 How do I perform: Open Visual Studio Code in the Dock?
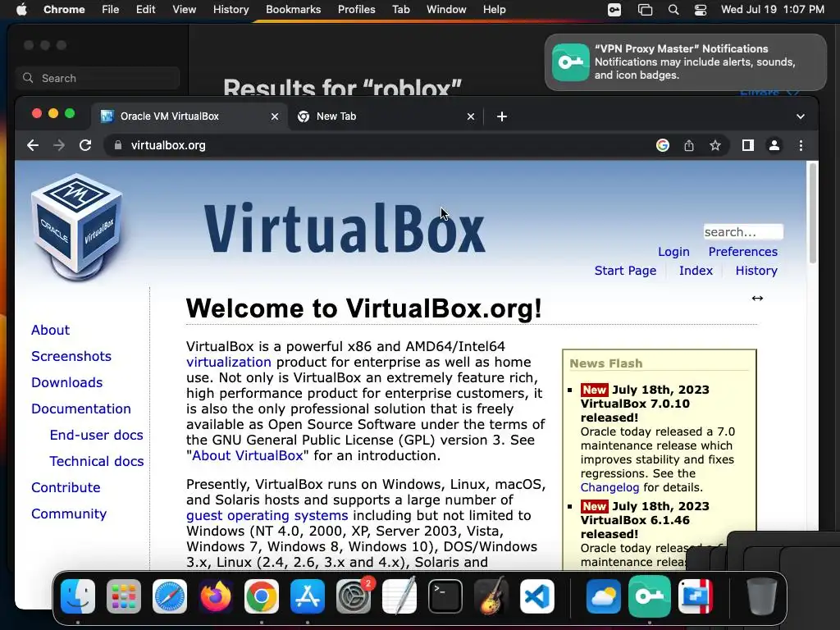[x=537, y=596]
